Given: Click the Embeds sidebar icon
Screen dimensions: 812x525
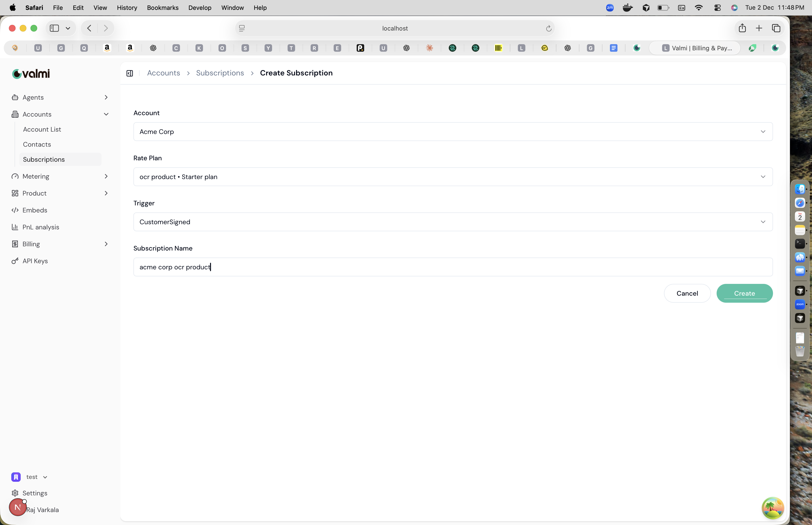Looking at the screenshot, I should tap(15, 210).
